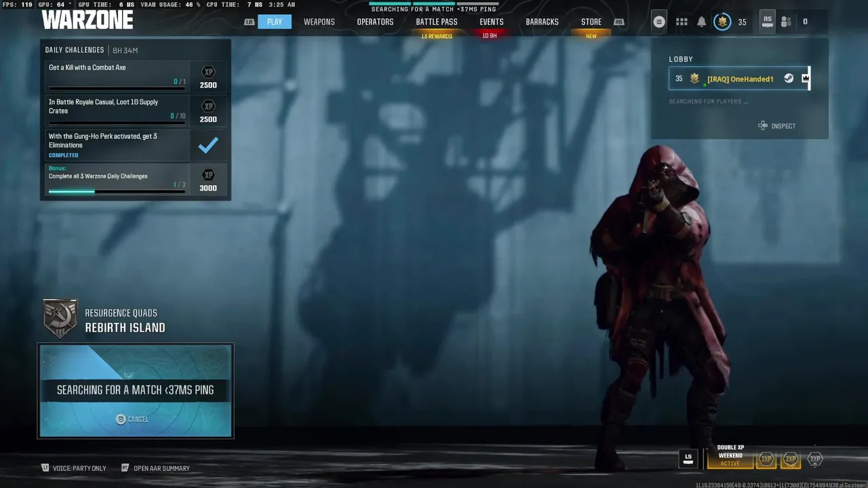Screen dimensions: 868x488
Task: Click the 3000 XP bonus reward value
Action: coord(208,188)
